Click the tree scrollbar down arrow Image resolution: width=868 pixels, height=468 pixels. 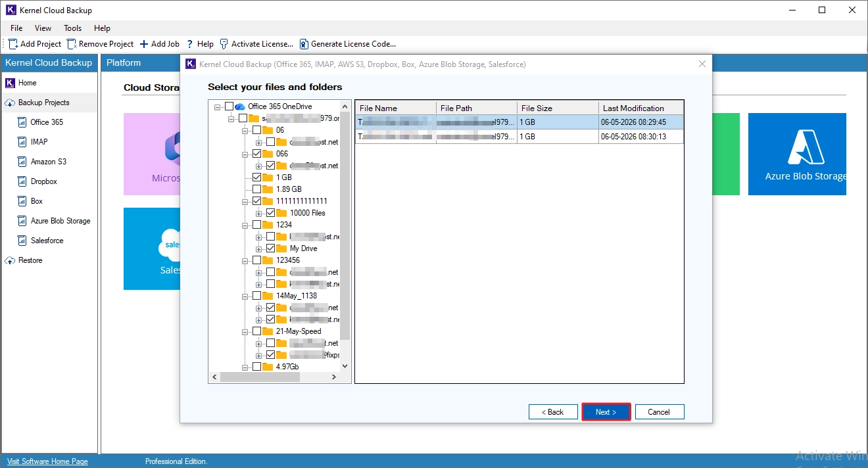[345, 366]
